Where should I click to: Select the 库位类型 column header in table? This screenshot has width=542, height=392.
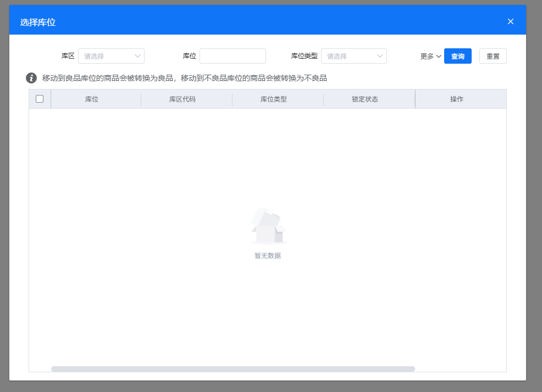point(274,99)
